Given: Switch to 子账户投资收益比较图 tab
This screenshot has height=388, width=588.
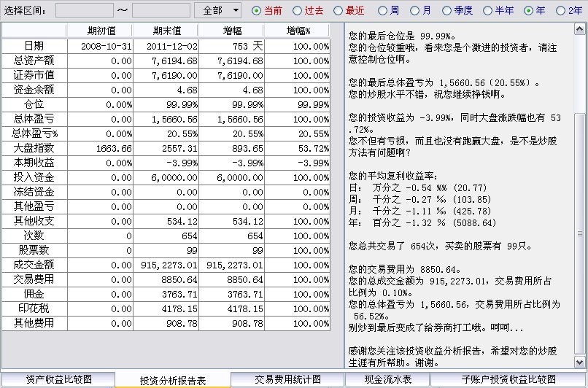Looking at the screenshot, I should (508, 379).
